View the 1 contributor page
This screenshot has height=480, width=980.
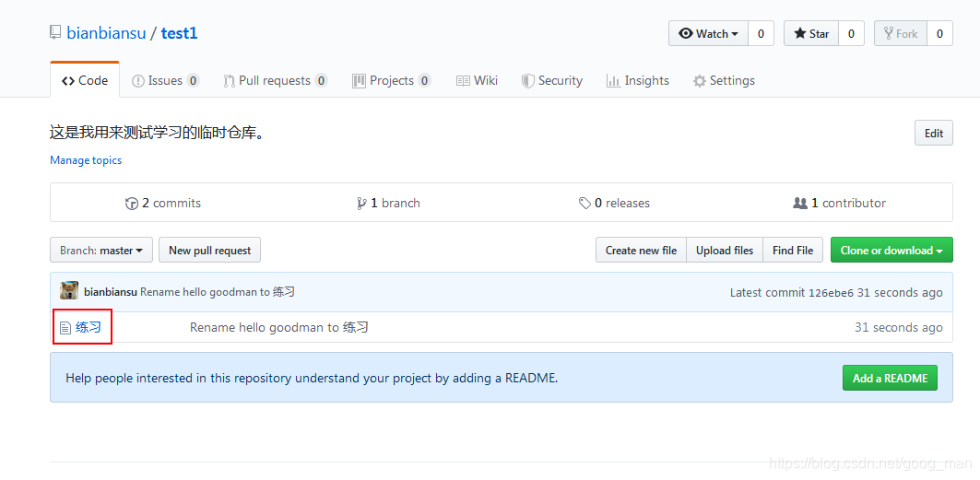pos(839,203)
